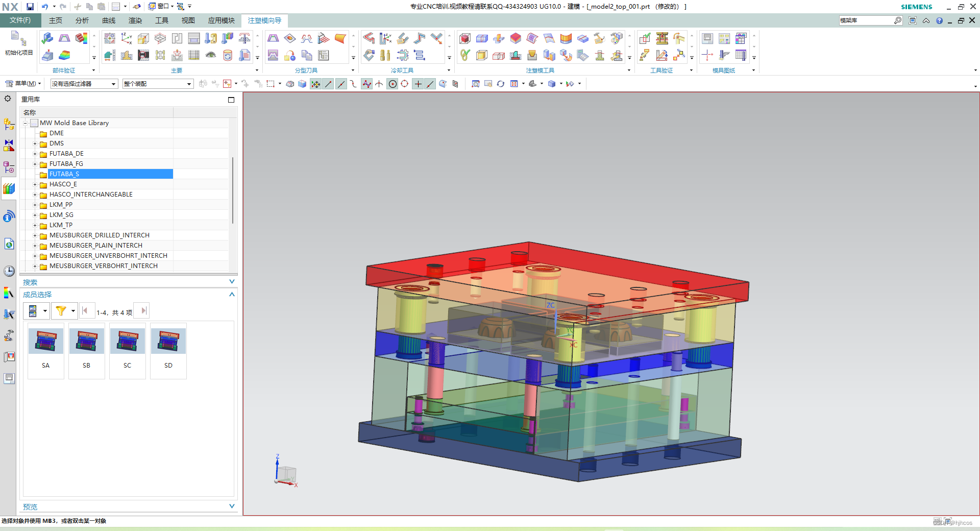Open the 整个装配 selection scope dropdown
The height and width of the screenshot is (531, 980).
click(x=158, y=84)
